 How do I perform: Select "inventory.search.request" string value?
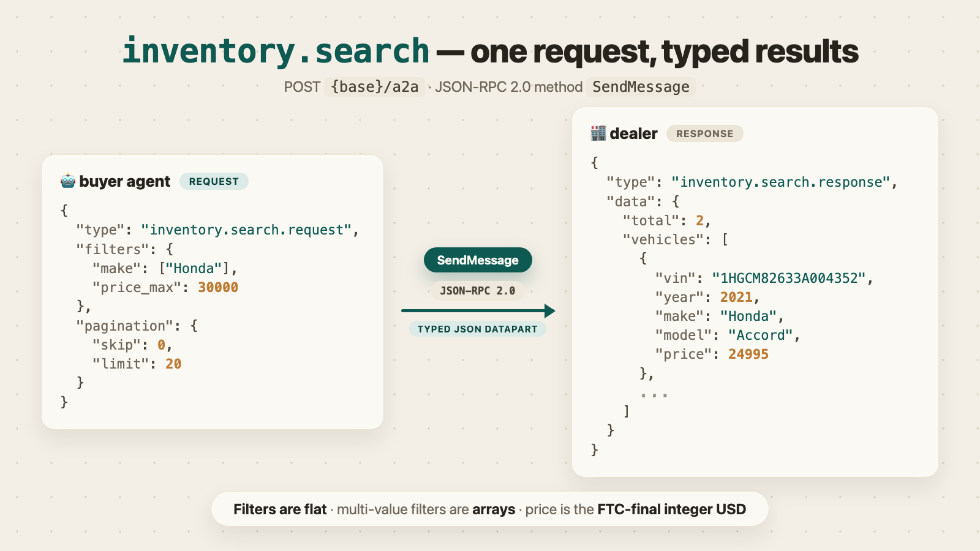pos(246,230)
